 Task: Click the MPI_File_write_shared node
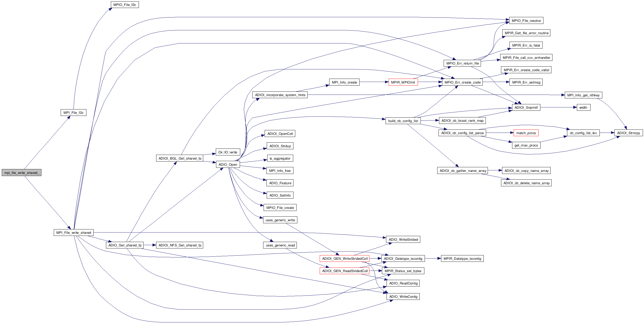pos(74,233)
